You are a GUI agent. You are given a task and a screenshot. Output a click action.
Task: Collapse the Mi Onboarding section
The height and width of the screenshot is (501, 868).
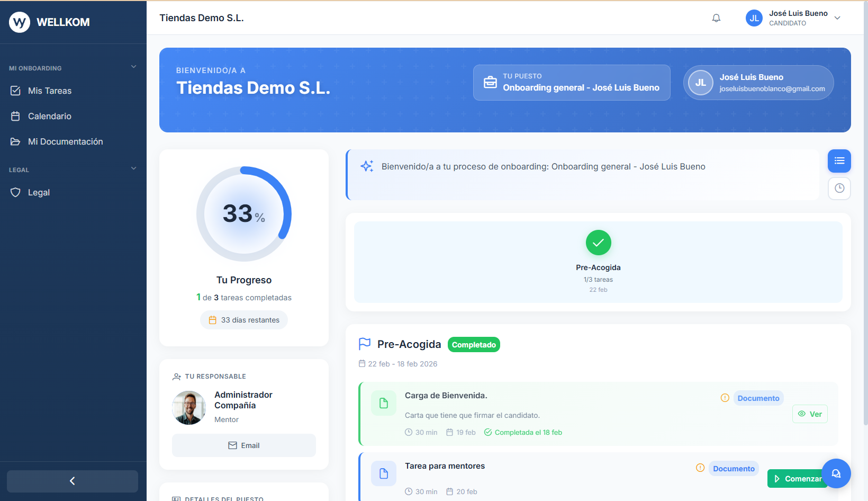click(133, 67)
